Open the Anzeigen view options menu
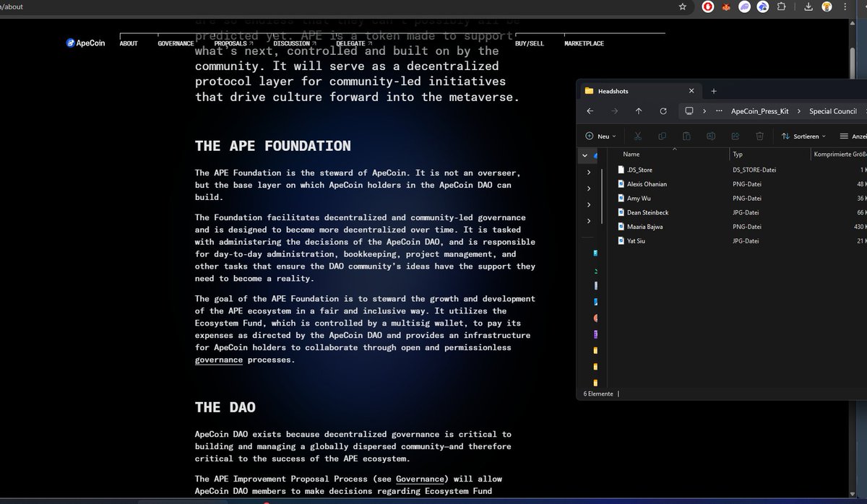The image size is (867, 504). 853,136
